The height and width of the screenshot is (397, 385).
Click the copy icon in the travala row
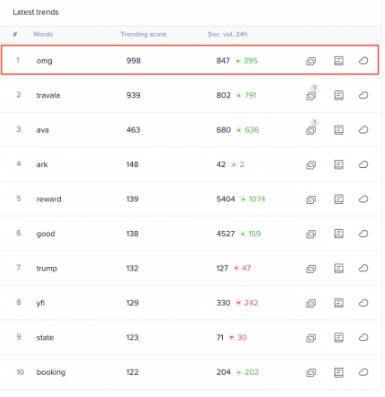(x=311, y=96)
